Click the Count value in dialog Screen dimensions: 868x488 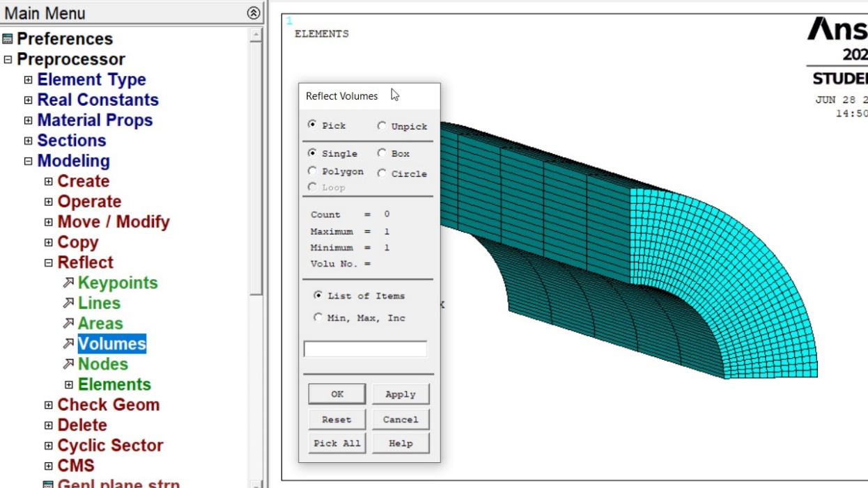click(387, 214)
